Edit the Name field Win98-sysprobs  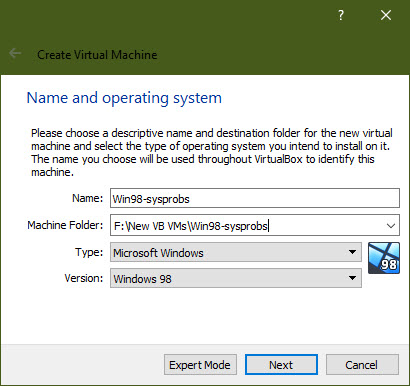click(255, 198)
